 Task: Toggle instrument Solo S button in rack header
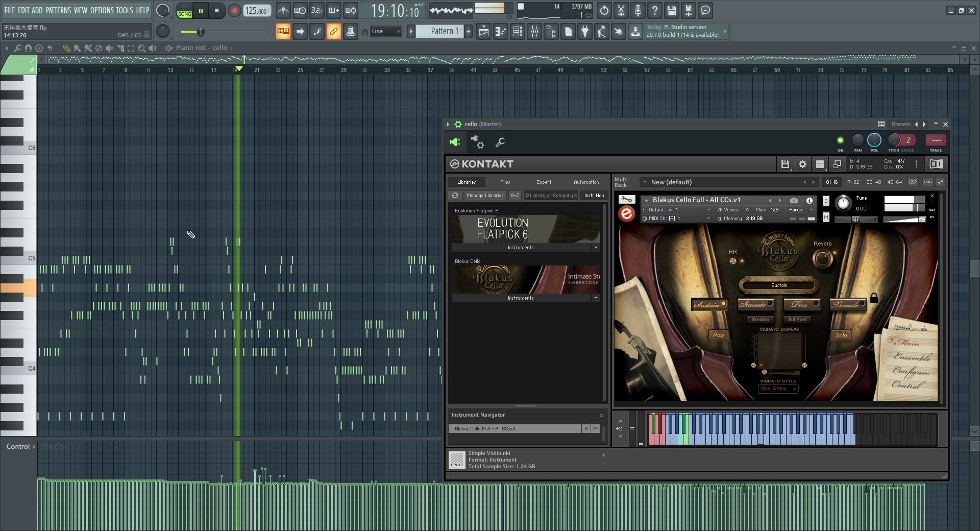[826, 201]
